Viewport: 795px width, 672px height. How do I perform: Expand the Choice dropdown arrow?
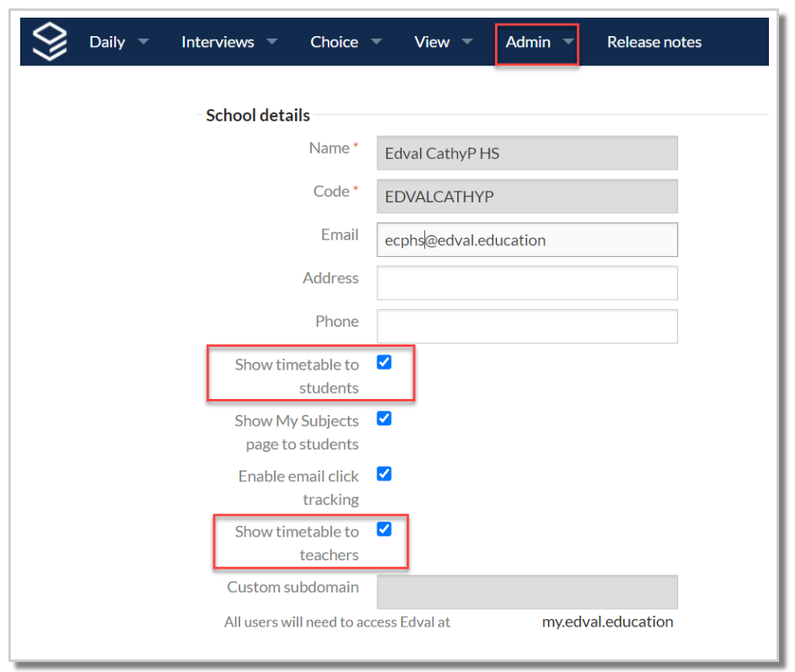[x=376, y=41]
